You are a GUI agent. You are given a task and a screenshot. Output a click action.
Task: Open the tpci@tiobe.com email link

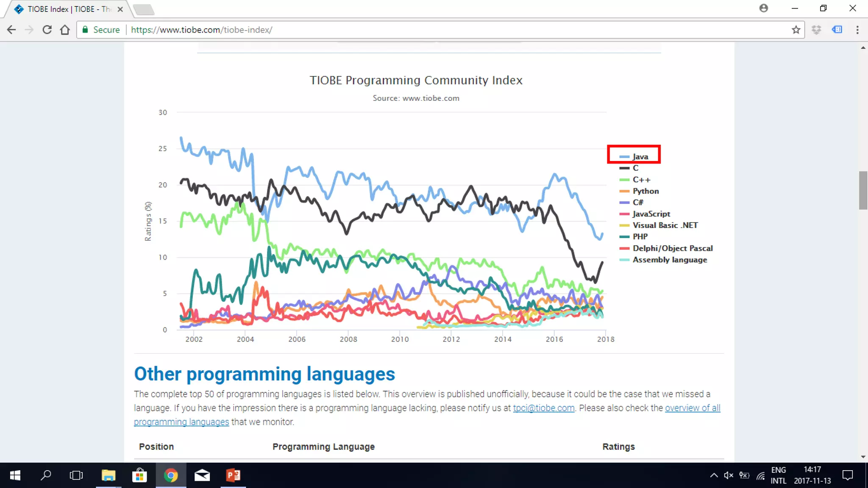click(543, 408)
